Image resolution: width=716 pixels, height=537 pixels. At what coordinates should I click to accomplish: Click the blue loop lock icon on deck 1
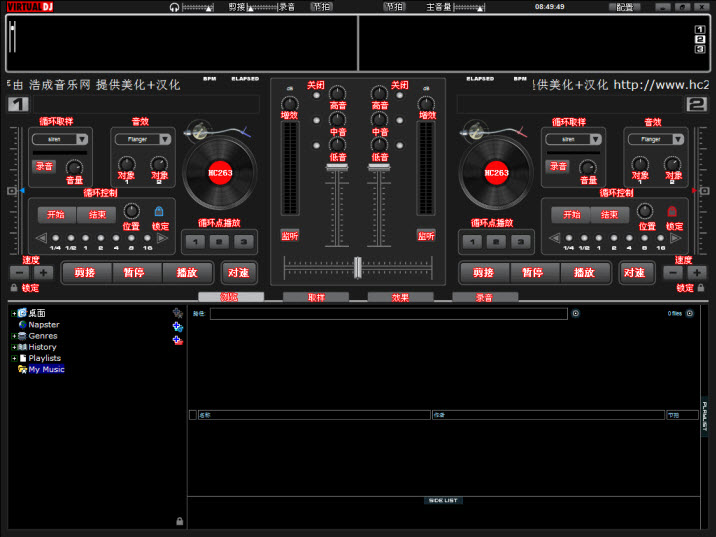[x=159, y=211]
